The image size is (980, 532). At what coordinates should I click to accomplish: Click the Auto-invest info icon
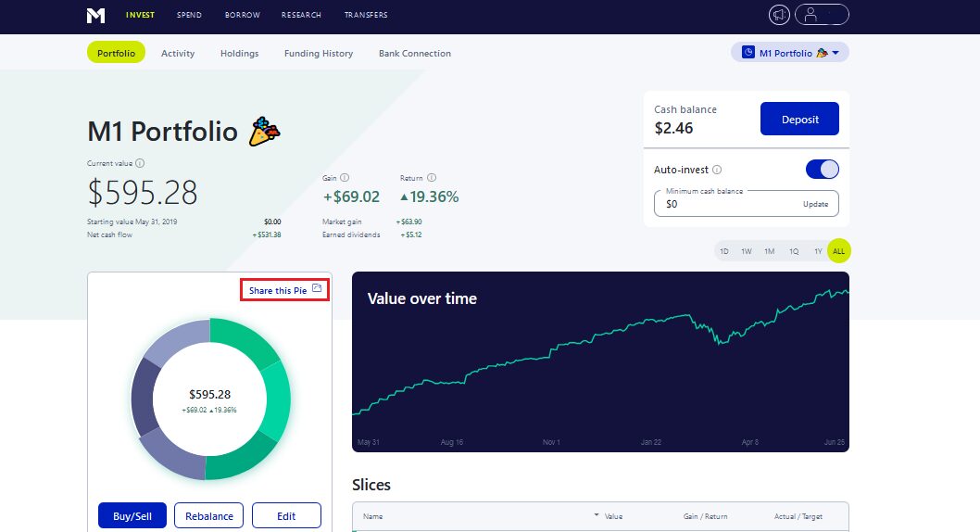pos(717,170)
